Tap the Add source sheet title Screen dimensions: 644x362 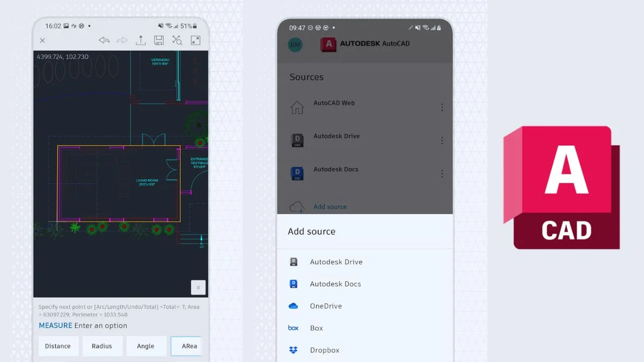pos(311,232)
